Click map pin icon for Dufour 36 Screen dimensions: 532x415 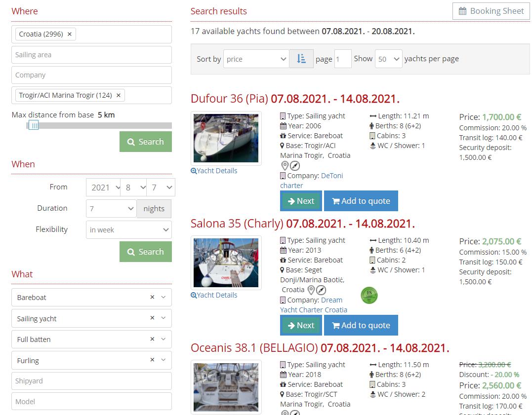(x=285, y=166)
